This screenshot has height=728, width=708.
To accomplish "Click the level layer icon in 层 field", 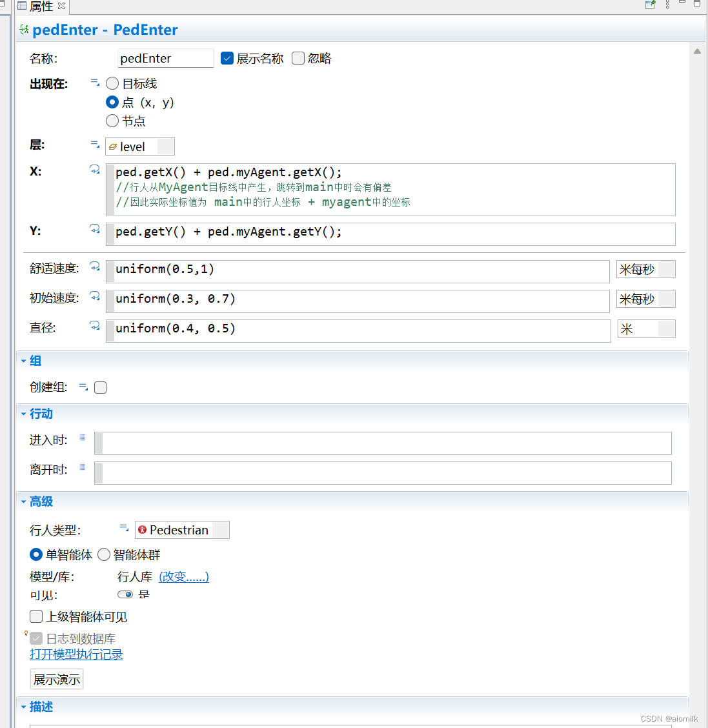I will 114,147.
